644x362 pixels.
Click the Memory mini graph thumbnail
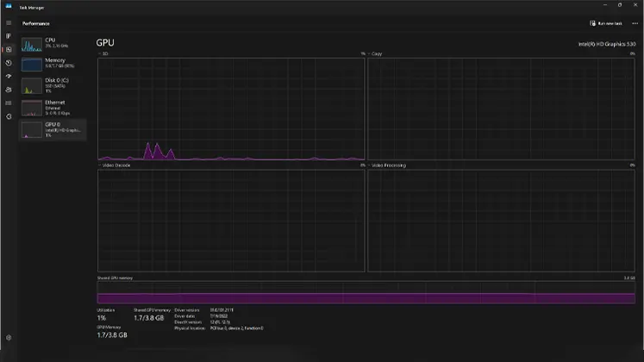pyautogui.click(x=32, y=65)
